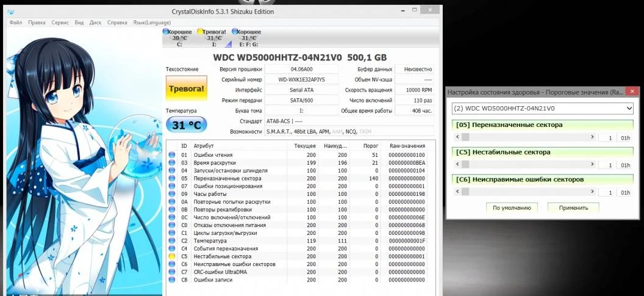The height and width of the screenshot is (296, 644).
Task: Open the WDC WD5000HHTZ-04N21V0 disk dropdown
Action: [543, 109]
